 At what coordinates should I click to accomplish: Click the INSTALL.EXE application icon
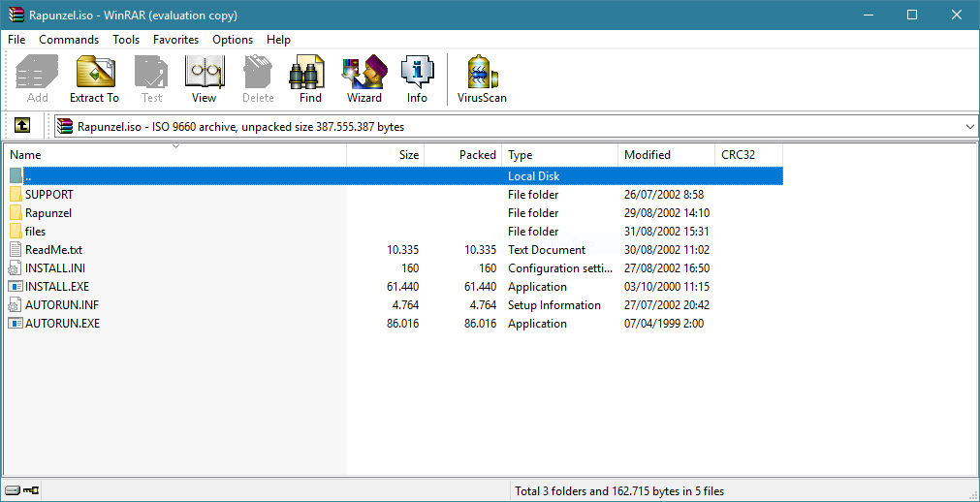click(x=16, y=287)
